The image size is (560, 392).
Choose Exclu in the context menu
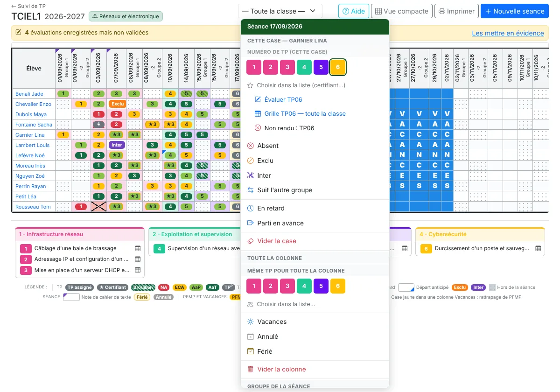[315, 161]
